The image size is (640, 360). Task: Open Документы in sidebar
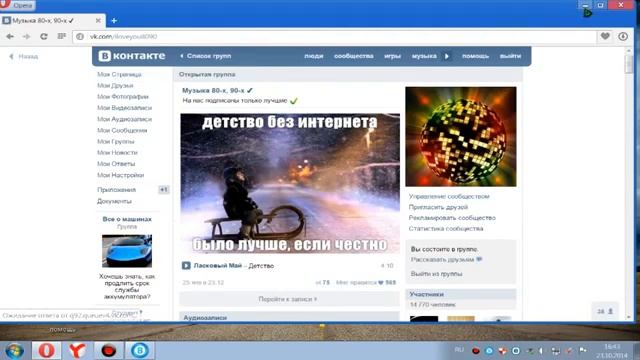point(114,201)
